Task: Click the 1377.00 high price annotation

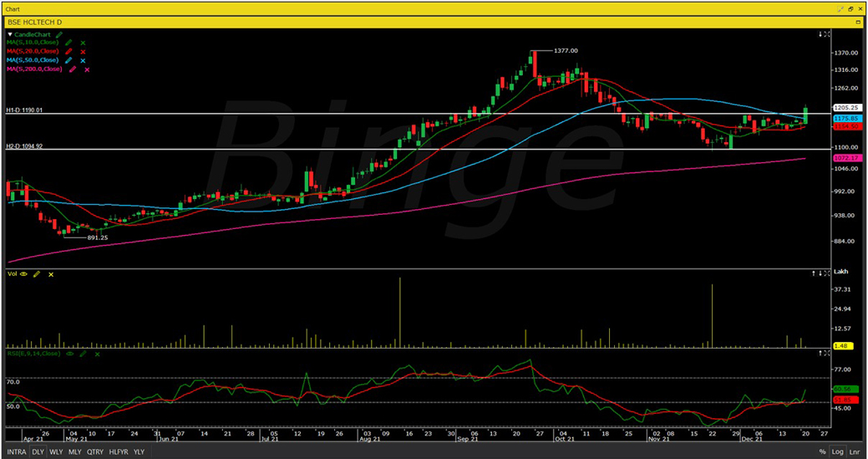Action: point(566,50)
